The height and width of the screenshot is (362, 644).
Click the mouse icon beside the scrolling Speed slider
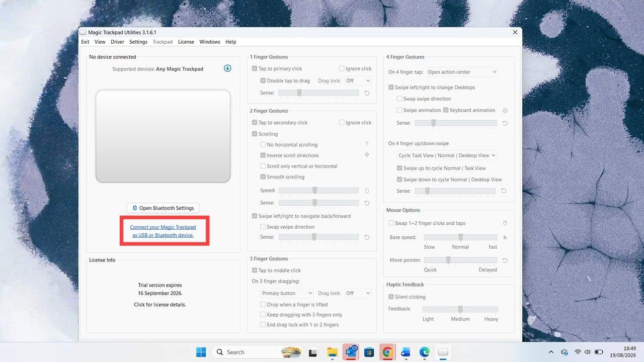click(x=367, y=191)
